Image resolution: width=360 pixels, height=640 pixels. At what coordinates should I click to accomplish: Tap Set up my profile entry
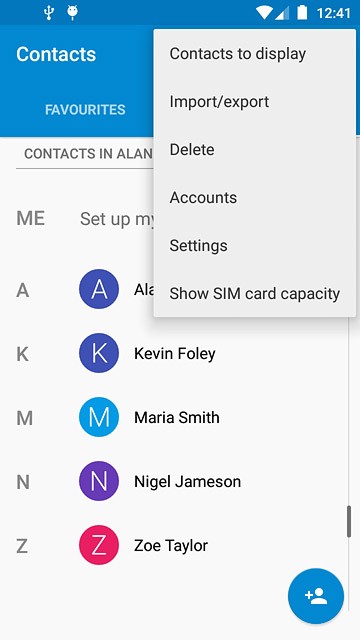[117, 219]
